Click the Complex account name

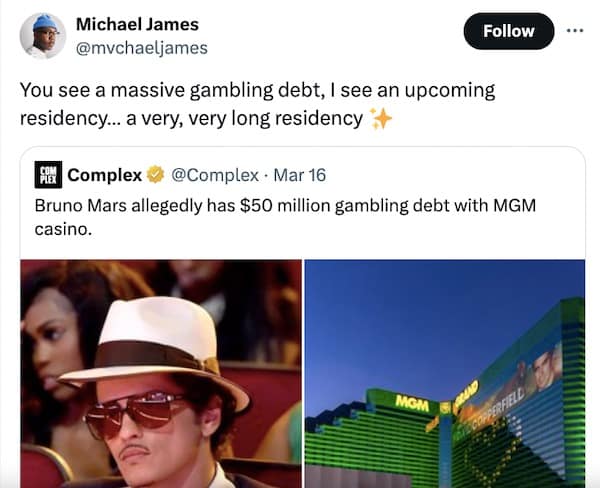[104, 175]
